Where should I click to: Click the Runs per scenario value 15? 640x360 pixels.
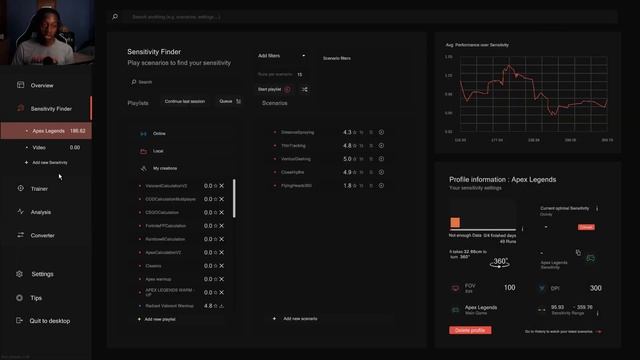coord(300,74)
